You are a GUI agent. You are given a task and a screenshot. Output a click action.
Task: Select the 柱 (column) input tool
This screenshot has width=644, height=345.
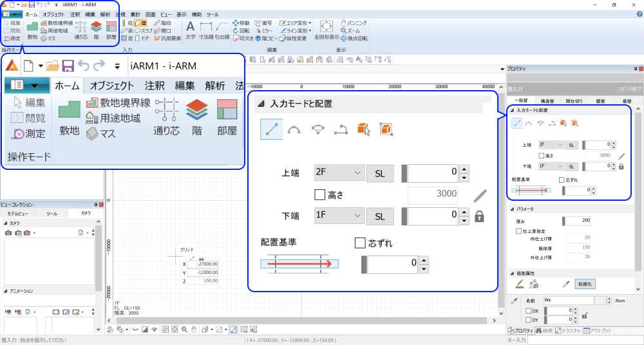(x=127, y=23)
